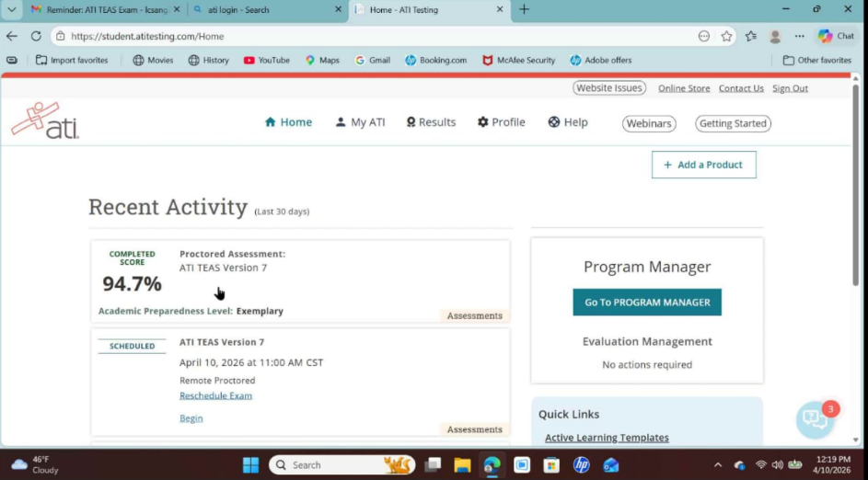Close the ati login Search tab

coord(338,9)
